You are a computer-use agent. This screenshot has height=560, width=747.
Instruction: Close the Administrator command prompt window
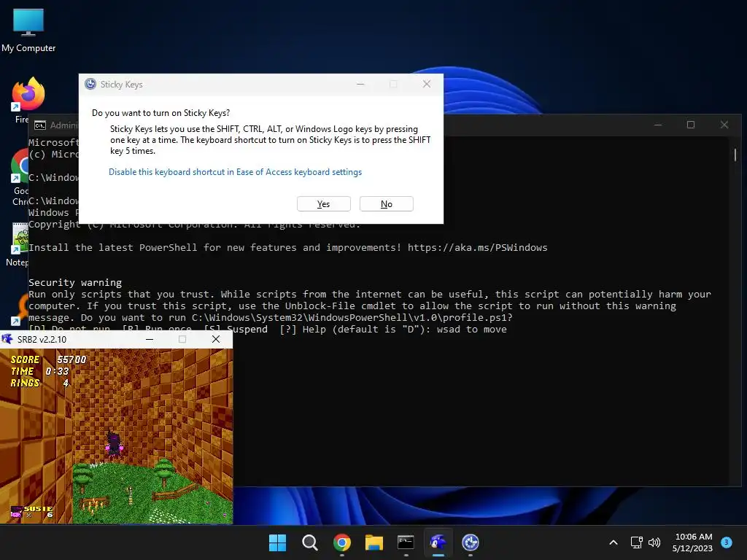click(724, 125)
